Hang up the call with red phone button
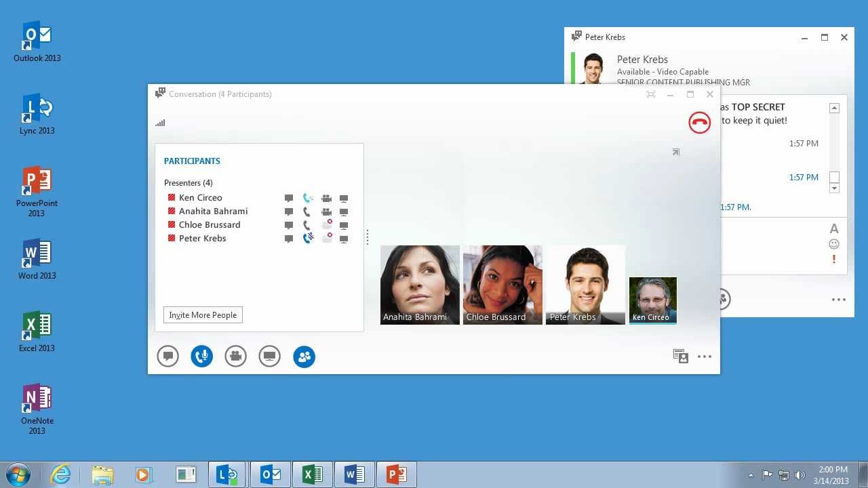Image resolution: width=868 pixels, height=488 pixels. point(699,123)
